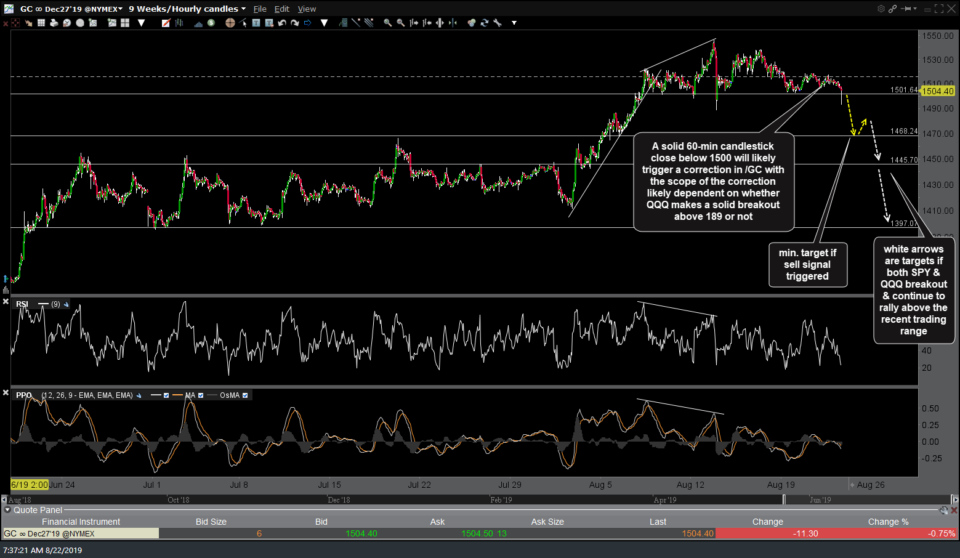Click the chart timeline overview scrollbar
Viewport: 960px width, 558px height.
click(x=478, y=500)
